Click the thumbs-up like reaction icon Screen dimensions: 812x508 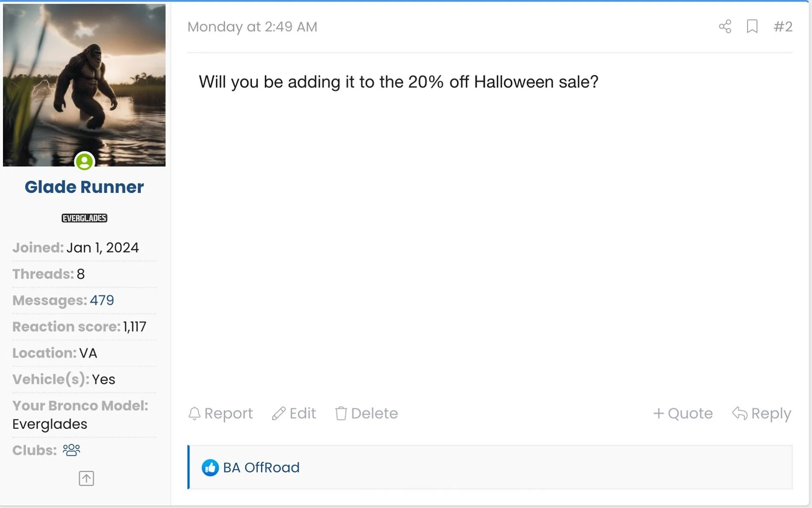pos(210,467)
